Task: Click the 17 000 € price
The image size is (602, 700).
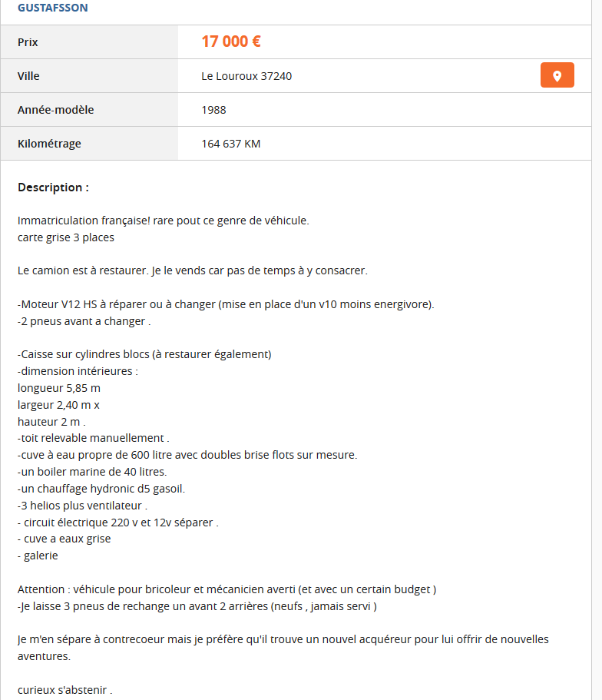Action: [x=231, y=41]
